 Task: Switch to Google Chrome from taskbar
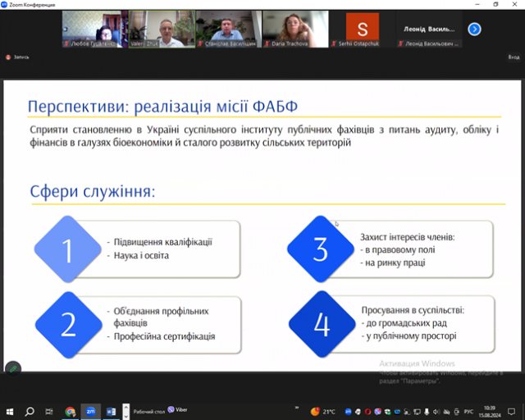coord(71,412)
